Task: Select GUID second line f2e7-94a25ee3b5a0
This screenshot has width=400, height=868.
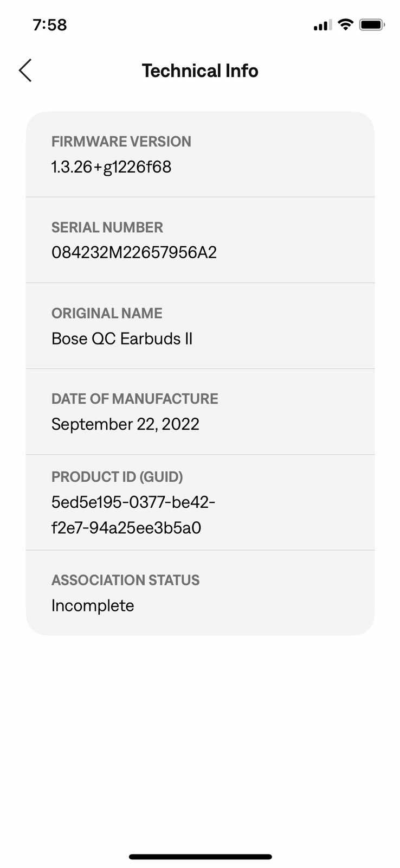Action: 126,528
